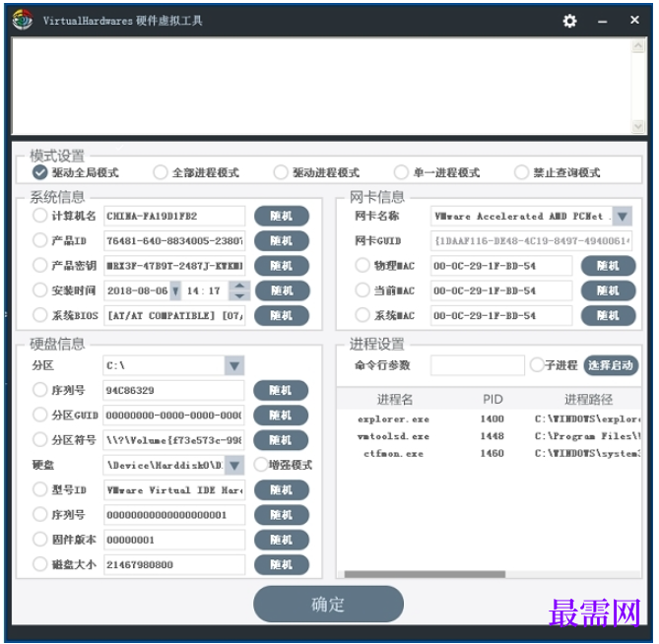659x644 pixels.
Task: Click the VirtualHardwares app logo icon
Action: (23, 20)
